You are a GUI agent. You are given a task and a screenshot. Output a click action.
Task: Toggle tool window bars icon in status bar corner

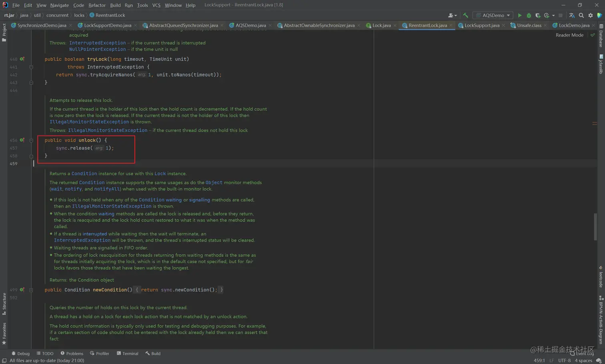(x=4, y=360)
